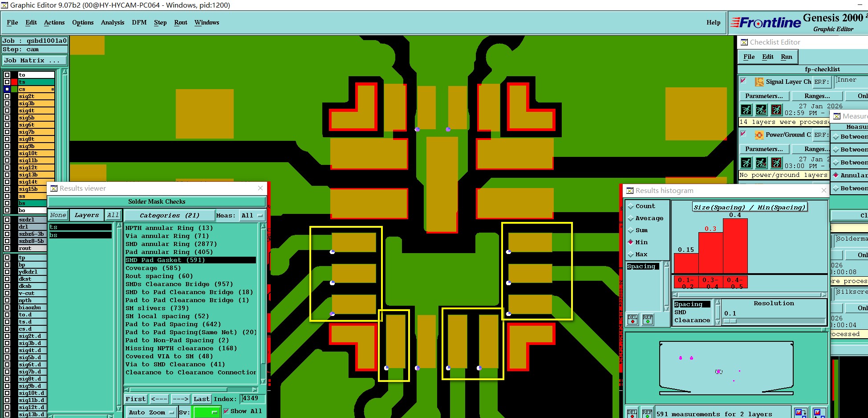Open the Analysis menu
This screenshot has height=418, width=868.
[x=113, y=22]
